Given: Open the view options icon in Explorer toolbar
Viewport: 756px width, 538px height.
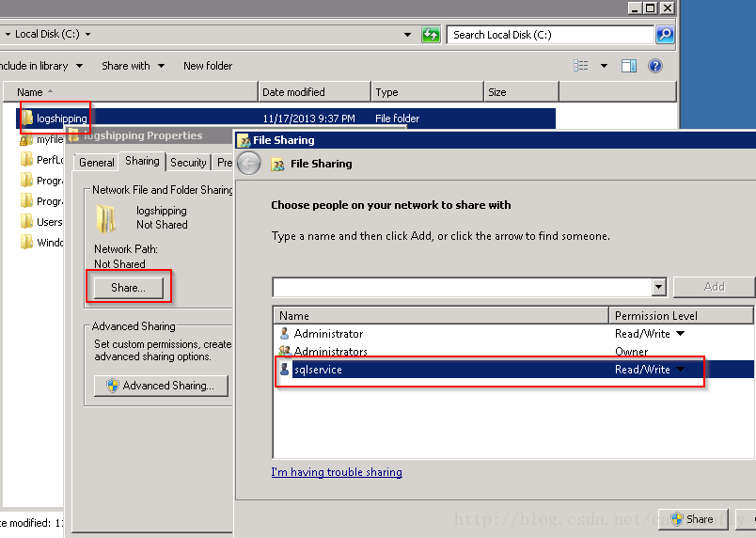Looking at the screenshot, I should coord(580,66).
